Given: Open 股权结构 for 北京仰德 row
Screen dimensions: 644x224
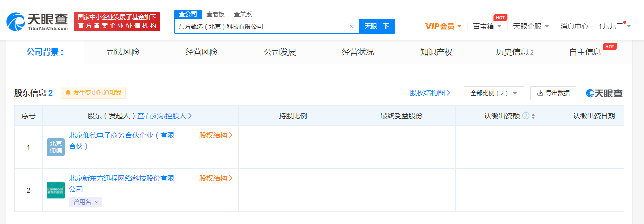Looking at the screenshot, I should [216, 135].
